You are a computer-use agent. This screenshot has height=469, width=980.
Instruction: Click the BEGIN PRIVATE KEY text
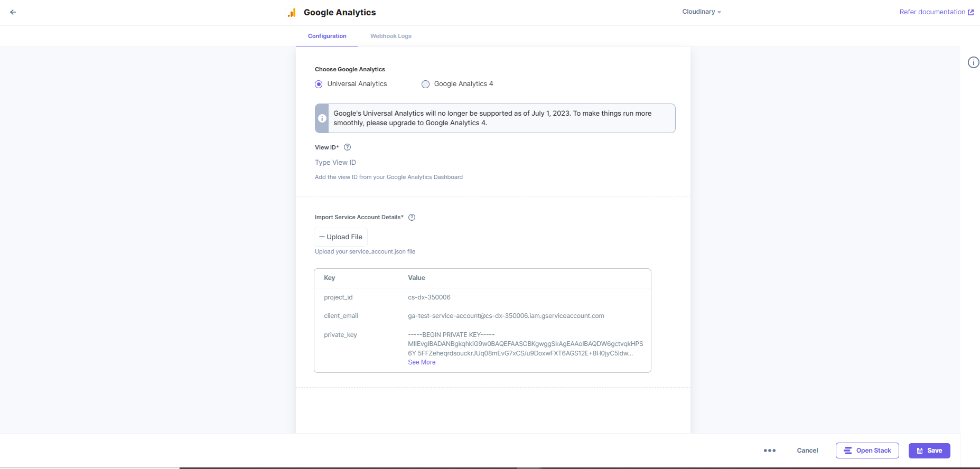coord(451,335)
